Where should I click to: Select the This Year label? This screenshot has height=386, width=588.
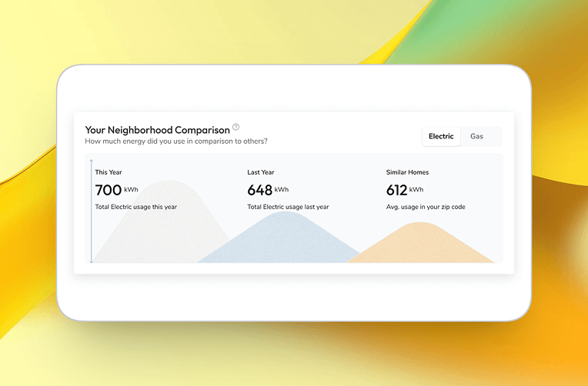[x=109, y=172]
